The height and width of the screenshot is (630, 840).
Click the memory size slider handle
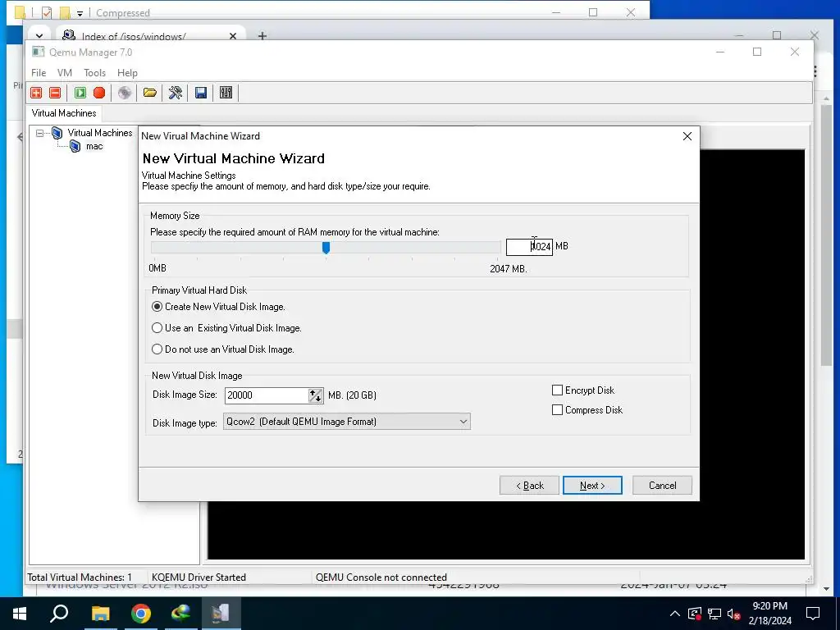coord(326,248)
